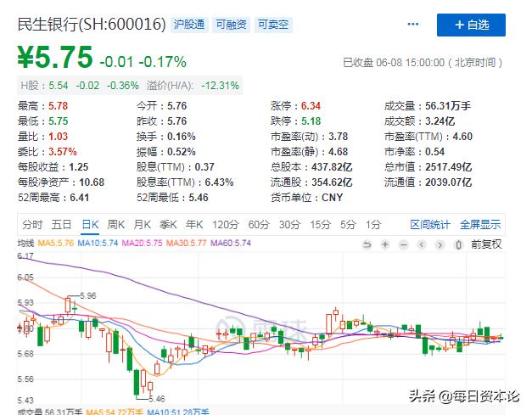Viewport: 532px width, 415px height.
Task: Click the 5.96 high marker on chart
Action: tap(88, 296)
